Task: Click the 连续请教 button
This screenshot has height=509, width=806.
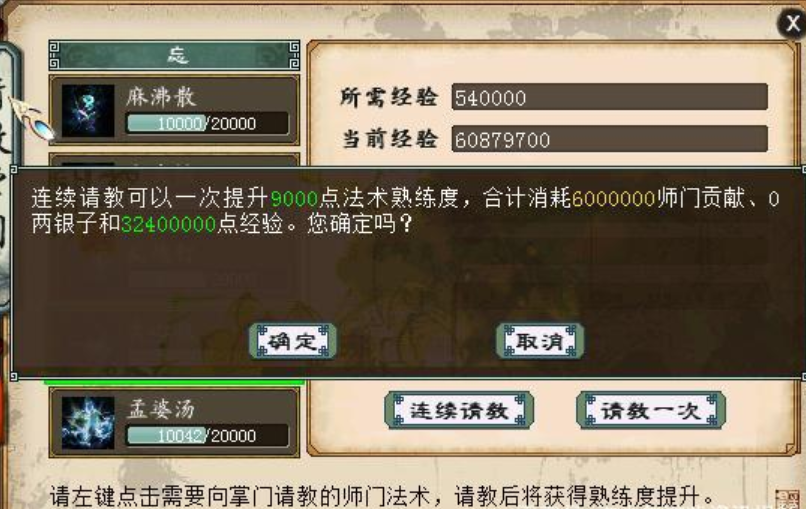Action: point(459,410)
